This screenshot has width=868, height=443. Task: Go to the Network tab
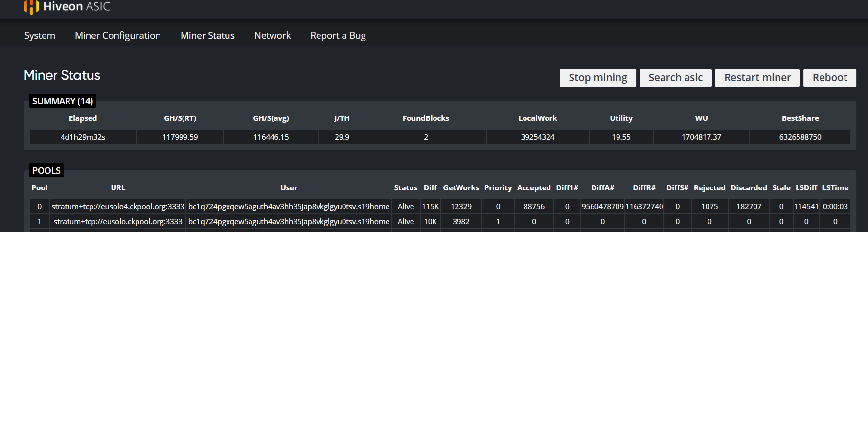click(272, 36)
